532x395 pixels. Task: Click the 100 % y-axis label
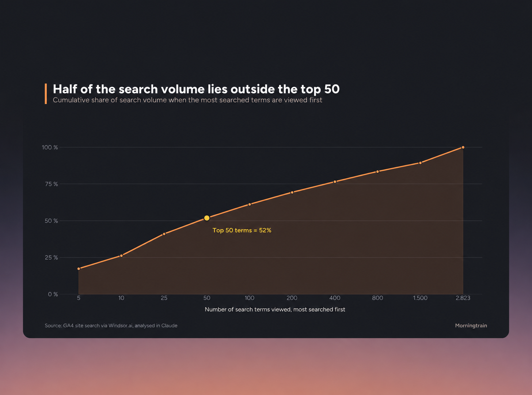(x=50, y=147)
